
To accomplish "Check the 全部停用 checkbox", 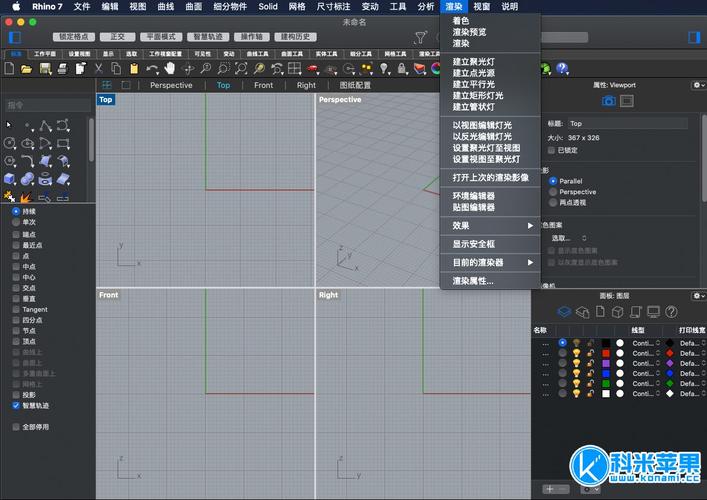I will tap(16, 427).
